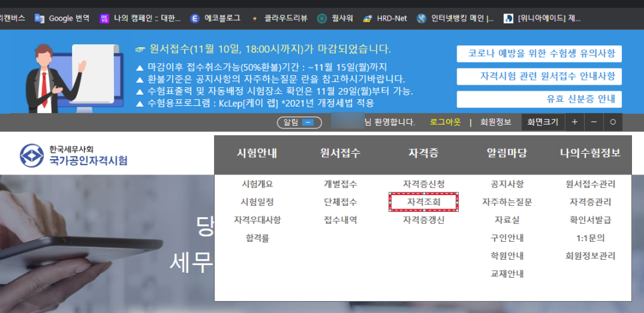
Task: Select 자격증신청 submenu item
Action: point(423,184)
